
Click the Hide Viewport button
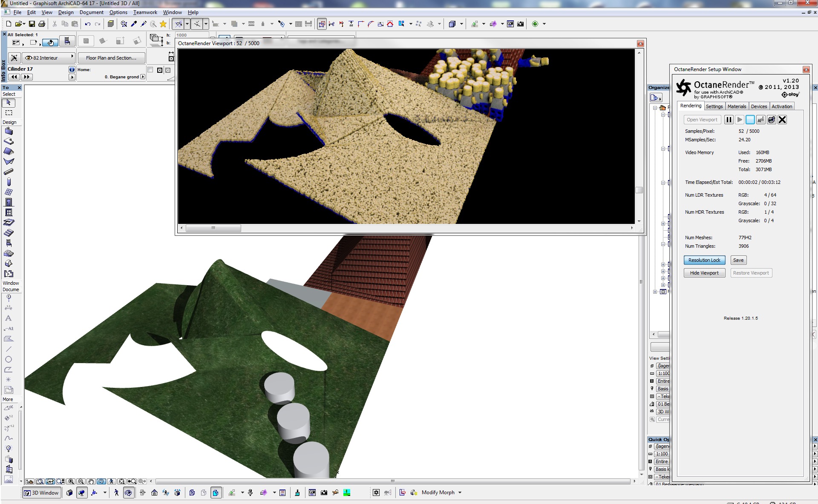704,273
